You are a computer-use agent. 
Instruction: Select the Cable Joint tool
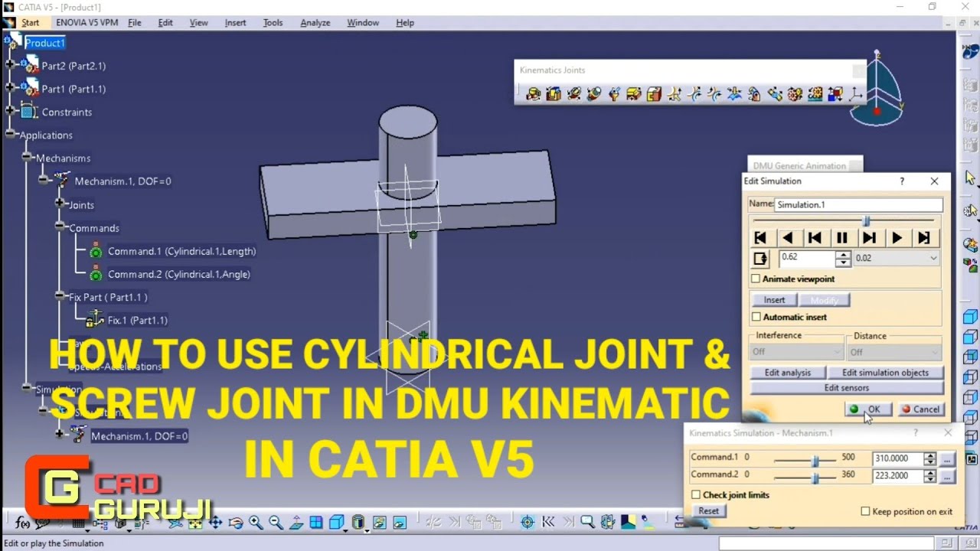[x=835, y=94]
